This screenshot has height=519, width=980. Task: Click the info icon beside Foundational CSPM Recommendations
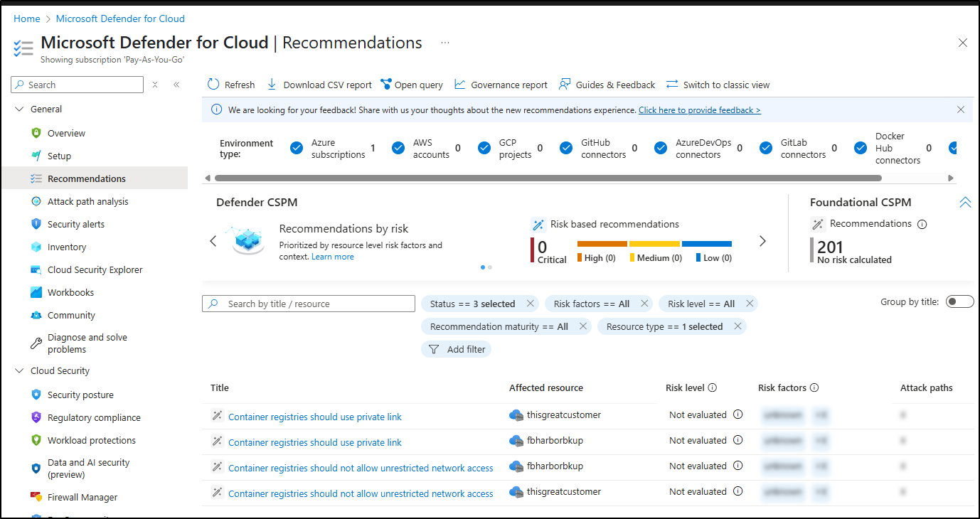[x=922, y=224]
